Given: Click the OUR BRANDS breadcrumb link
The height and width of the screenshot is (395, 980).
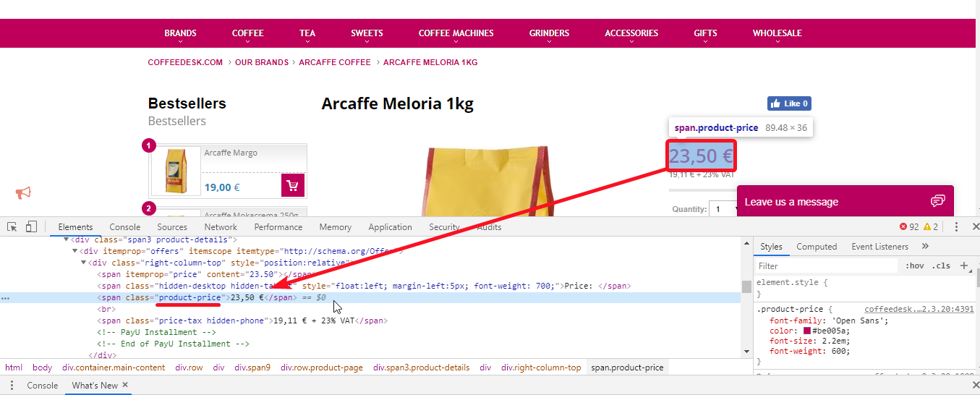Looking at the screenshot, I should (262, 62).
